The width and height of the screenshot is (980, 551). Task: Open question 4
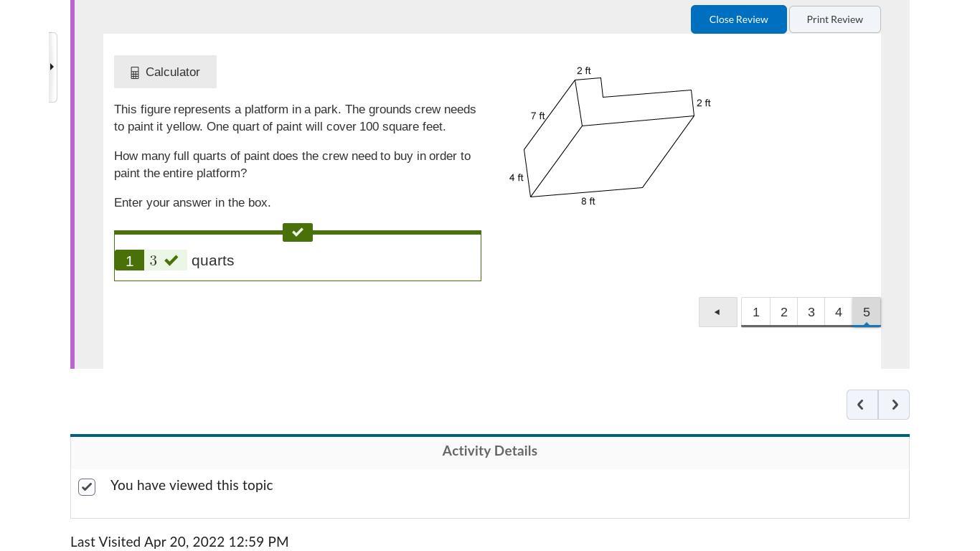point(838,312)
